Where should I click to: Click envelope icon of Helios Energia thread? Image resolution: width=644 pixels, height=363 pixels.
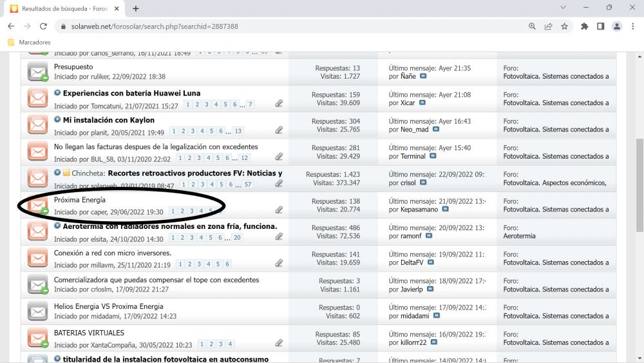pos(38,311)
